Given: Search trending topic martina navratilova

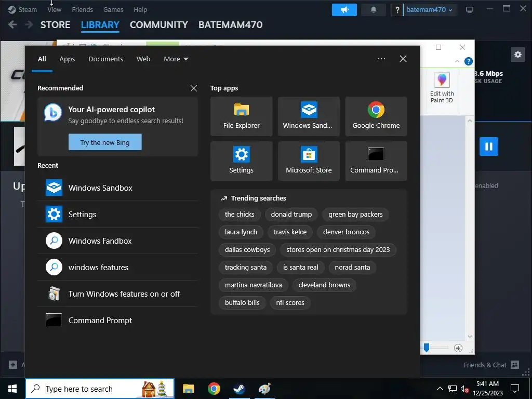Looking at the screenshot, I should point(254,285).
